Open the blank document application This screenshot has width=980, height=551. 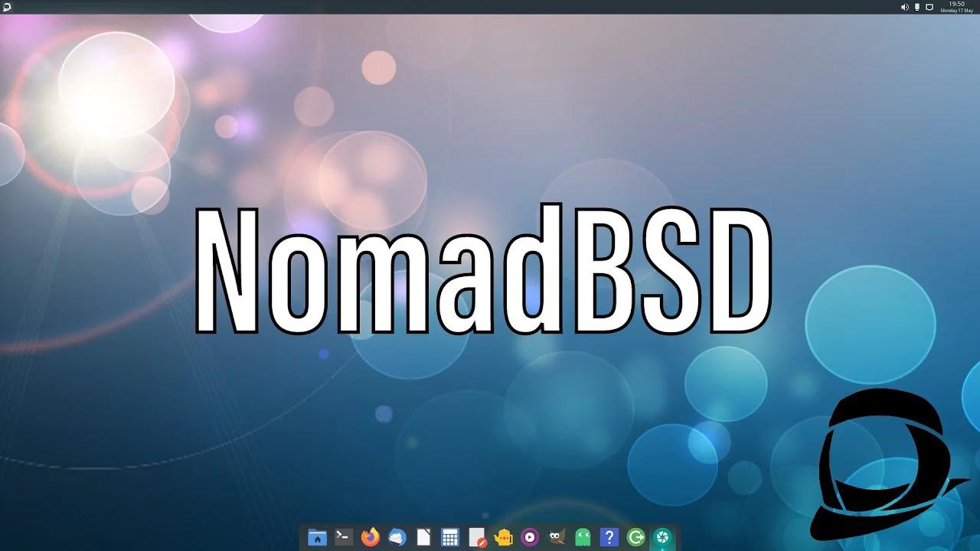click(423, 537)
